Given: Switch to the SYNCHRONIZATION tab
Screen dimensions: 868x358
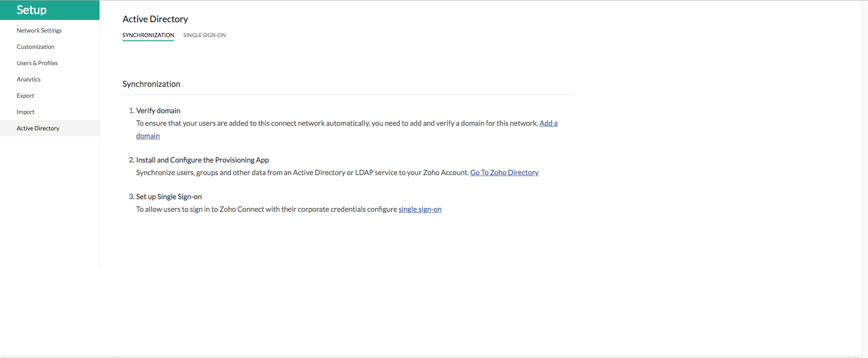Looking at the screenshot, I should tap(148, 35).
